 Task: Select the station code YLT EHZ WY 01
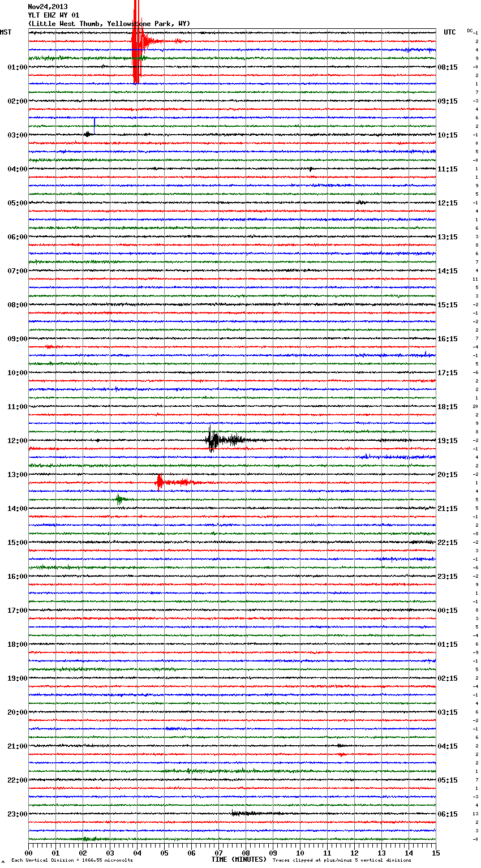pyautogui.click(x=54, y=15)
